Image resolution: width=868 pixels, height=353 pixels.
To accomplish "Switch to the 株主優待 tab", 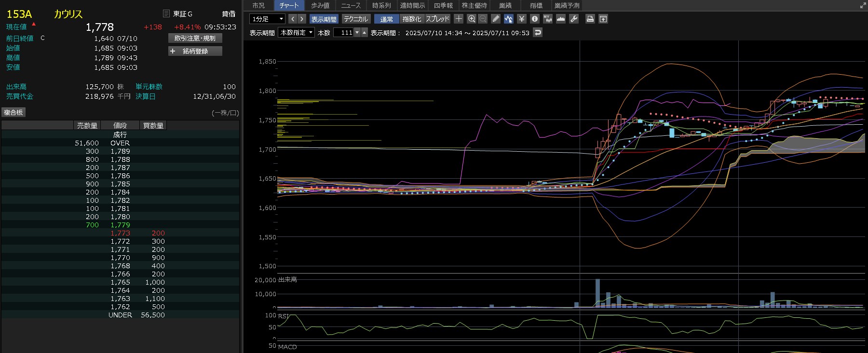I will coord(474,5).
